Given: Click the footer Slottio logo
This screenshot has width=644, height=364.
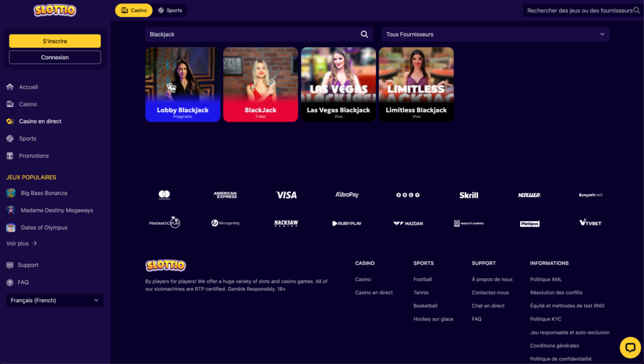Looking at the screenshot, I should (x=165, y=265).
